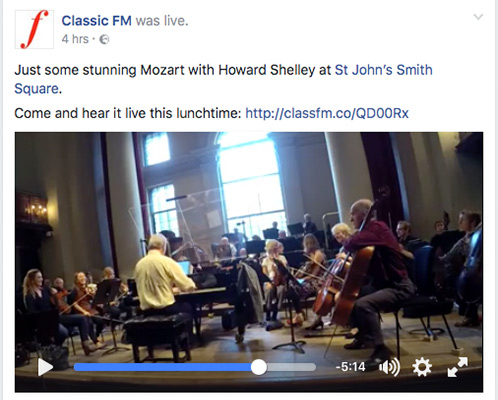498x400 pixels.
Task: Seek to start of blue progress bar
Action: coord(76,367)
